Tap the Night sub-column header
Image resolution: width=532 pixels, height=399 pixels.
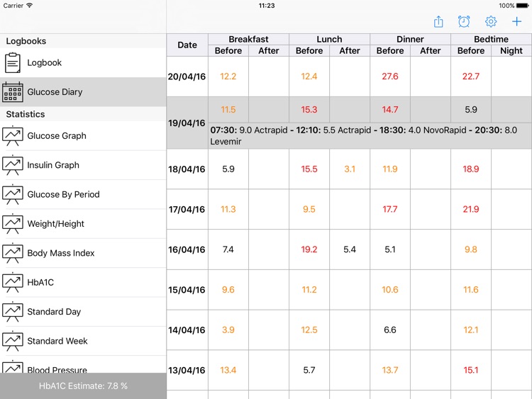pos(511,50)
